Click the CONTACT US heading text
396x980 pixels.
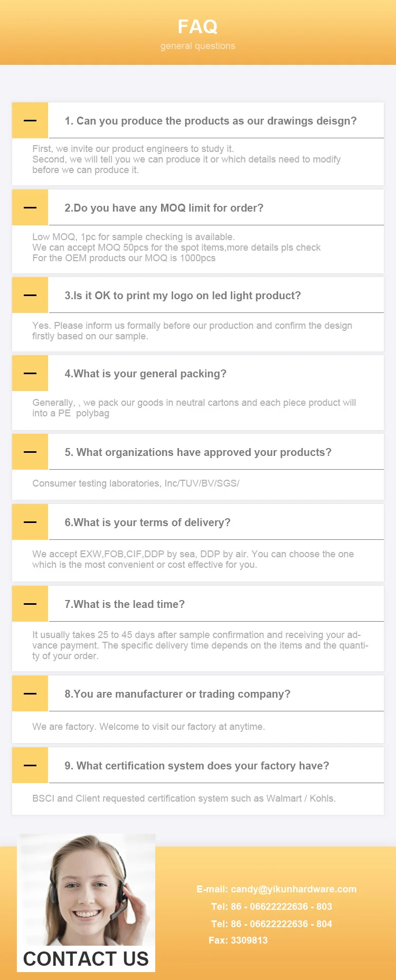pos(86,959)
